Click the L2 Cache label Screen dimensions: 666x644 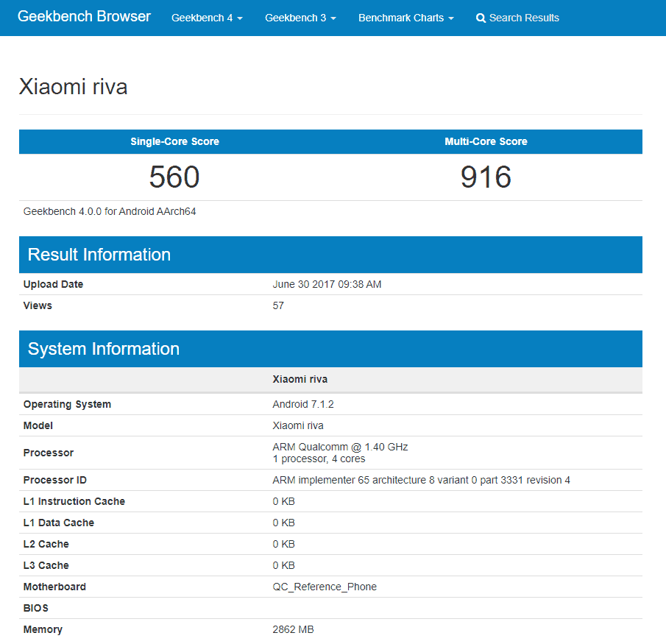[x=46, y=544]
